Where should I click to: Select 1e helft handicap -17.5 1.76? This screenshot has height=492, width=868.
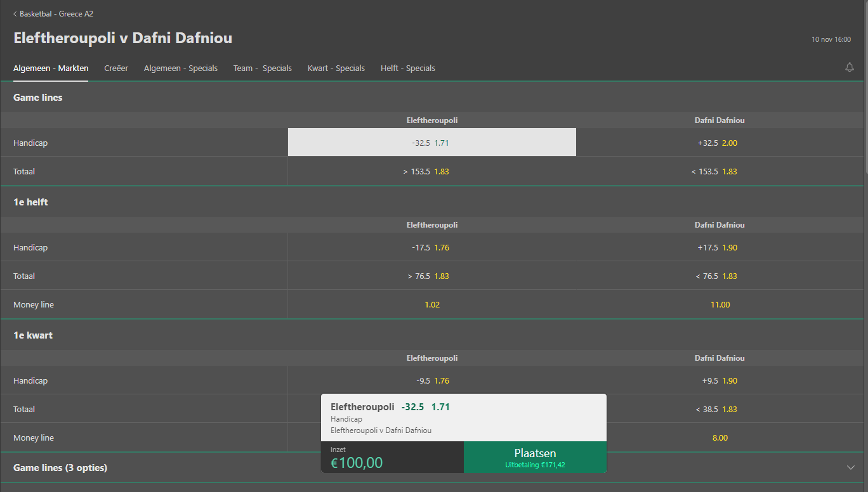pos(432,247)
